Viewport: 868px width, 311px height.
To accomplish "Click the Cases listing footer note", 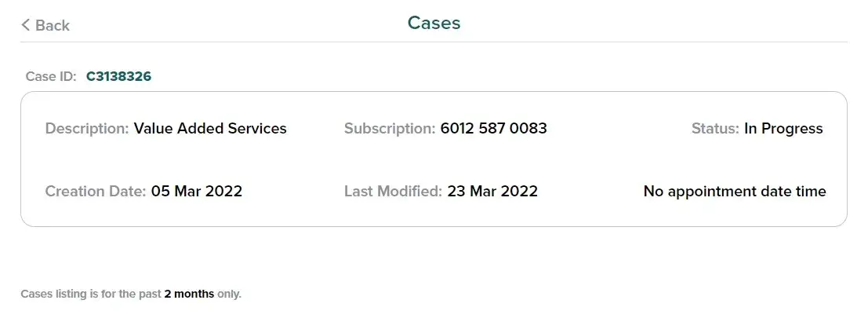I will click(131, 294).
